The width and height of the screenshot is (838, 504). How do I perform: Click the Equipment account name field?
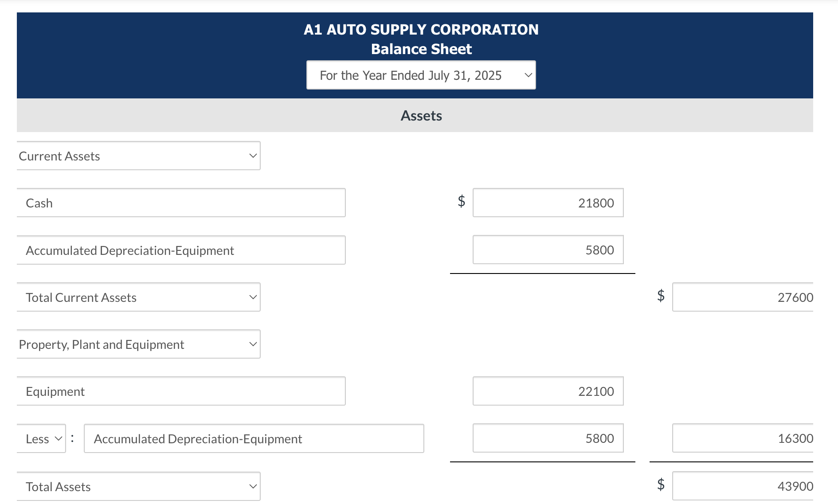(181, 391)
